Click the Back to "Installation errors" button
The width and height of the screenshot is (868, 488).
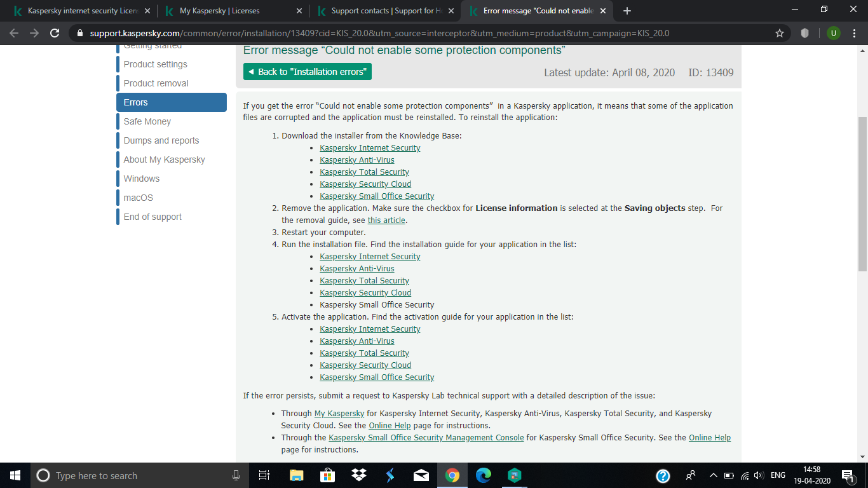coord(308,72)
